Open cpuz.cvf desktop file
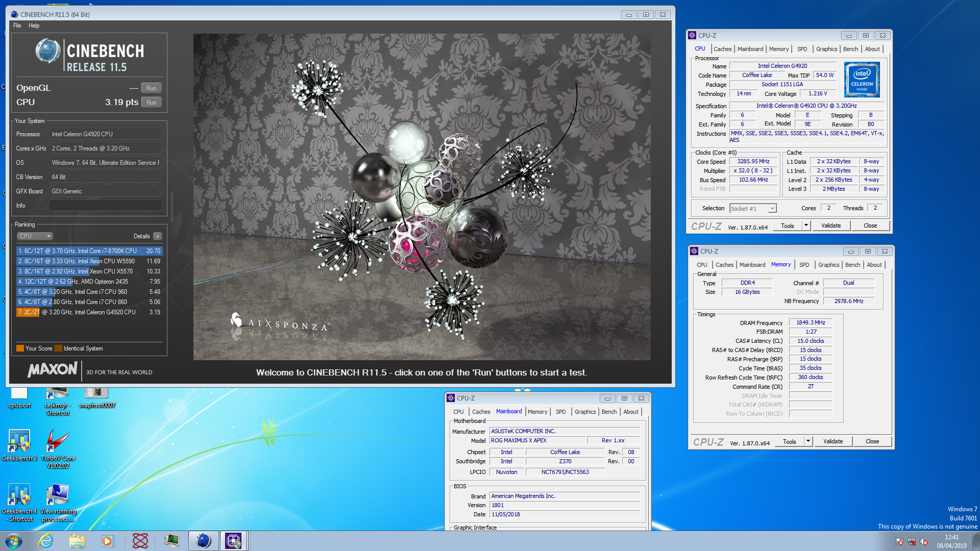Image resolution: width=980 pixels, height=551 pixels. (x=19, y=398)
